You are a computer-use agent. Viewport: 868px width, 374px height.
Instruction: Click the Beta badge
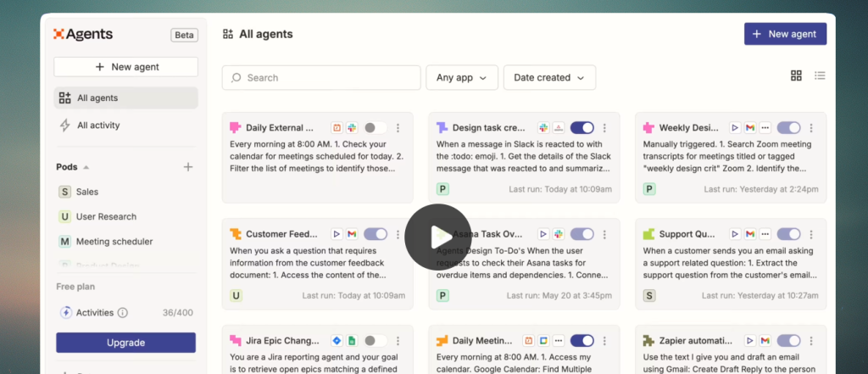pos(184,35)
